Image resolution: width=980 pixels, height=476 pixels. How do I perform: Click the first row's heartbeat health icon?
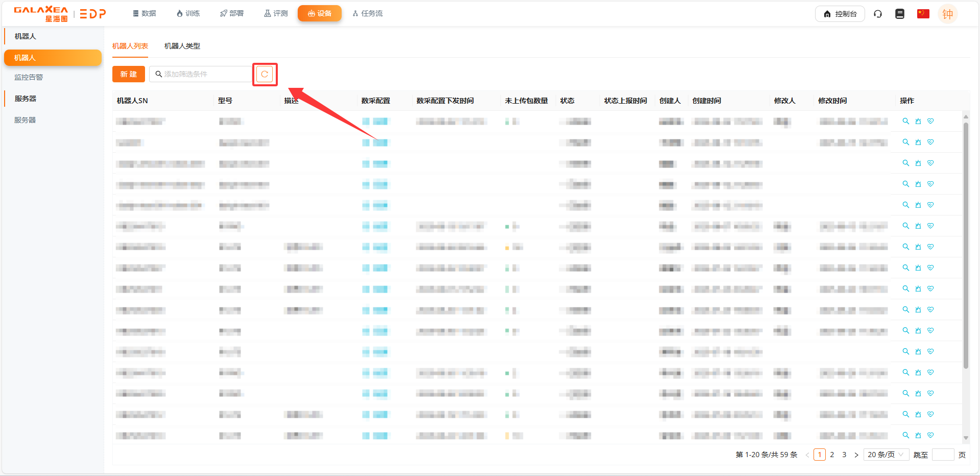coord(930,121)
